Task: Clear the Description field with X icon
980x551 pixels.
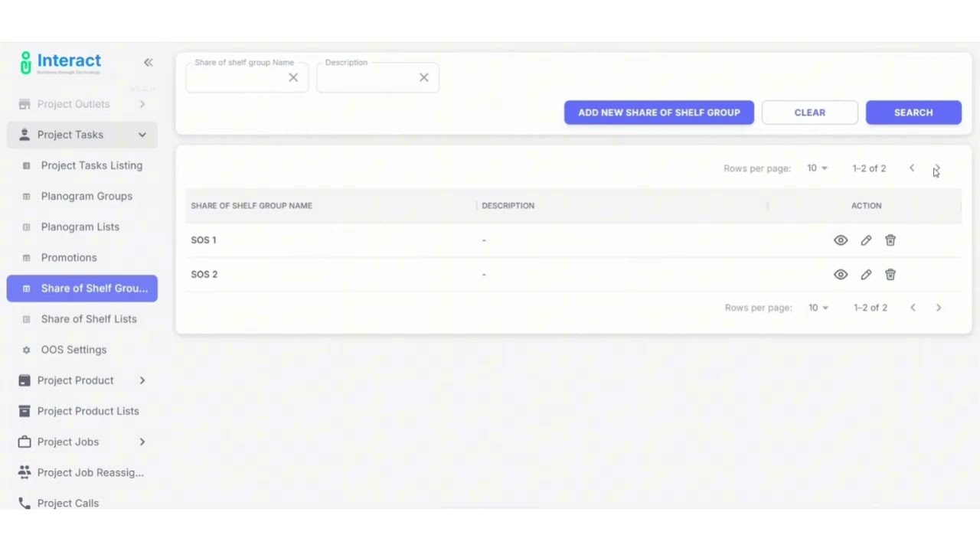Action: pyautogui.click(x=423, y=77)
